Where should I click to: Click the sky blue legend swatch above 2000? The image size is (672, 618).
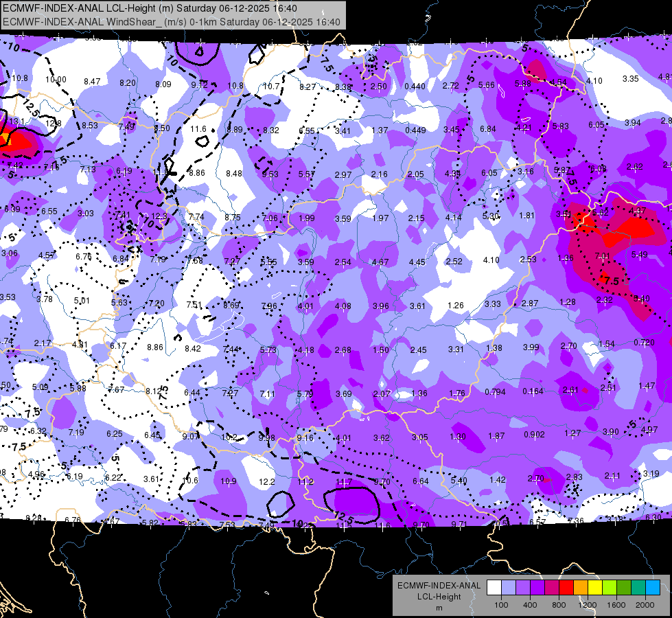pos(653,588)
